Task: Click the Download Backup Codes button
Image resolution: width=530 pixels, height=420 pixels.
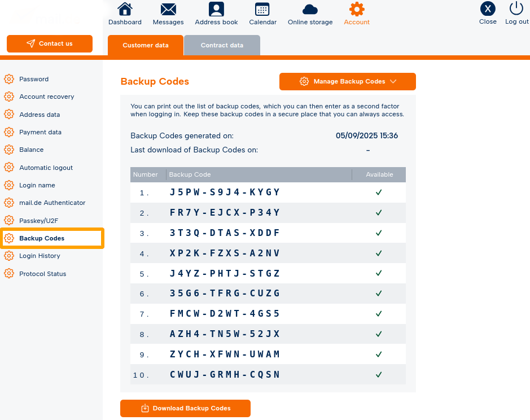Action: (x=185, y=408)
